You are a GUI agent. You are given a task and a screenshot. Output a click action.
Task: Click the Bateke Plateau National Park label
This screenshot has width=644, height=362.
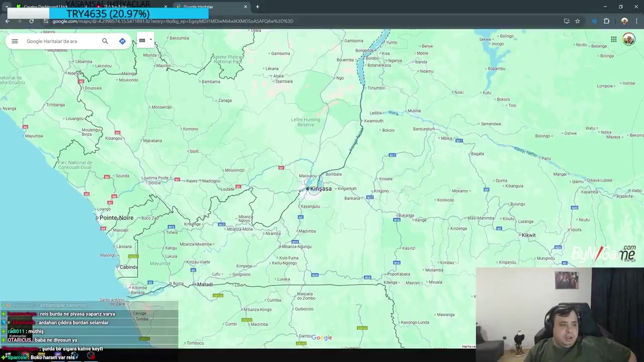(x=228, y=59)
